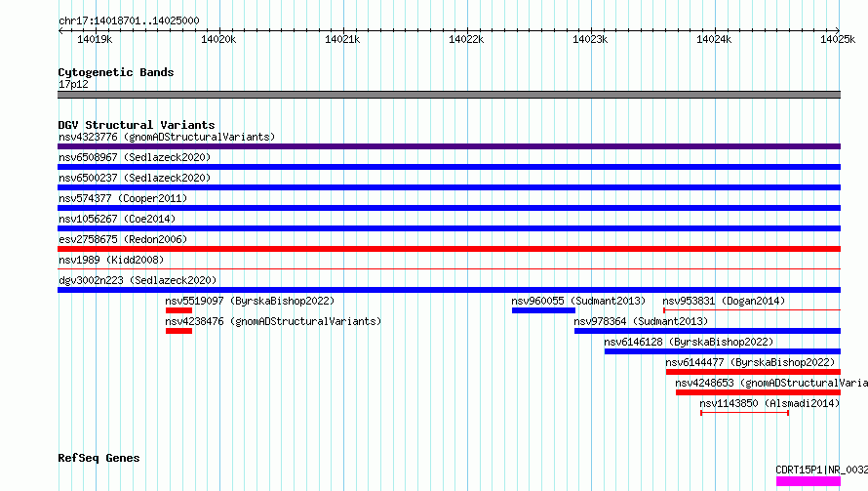Select the blue nsv960055 variant bar

[543, 310]
